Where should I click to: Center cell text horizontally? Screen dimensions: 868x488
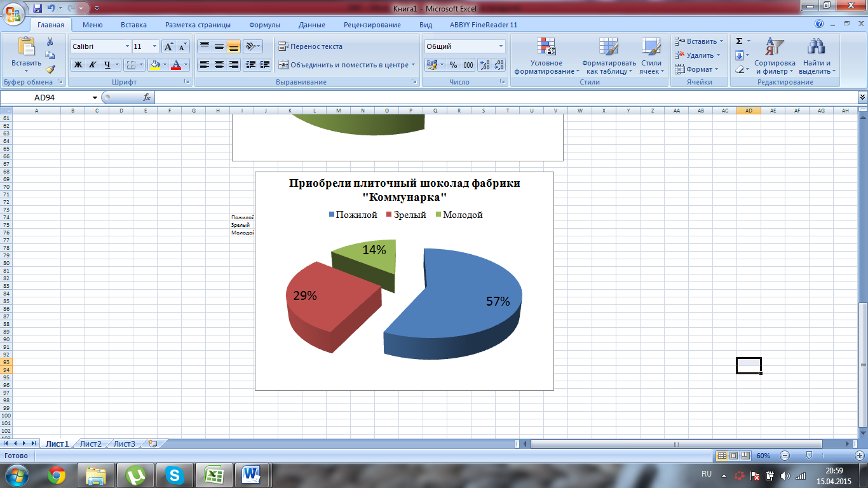coord(219,65)
